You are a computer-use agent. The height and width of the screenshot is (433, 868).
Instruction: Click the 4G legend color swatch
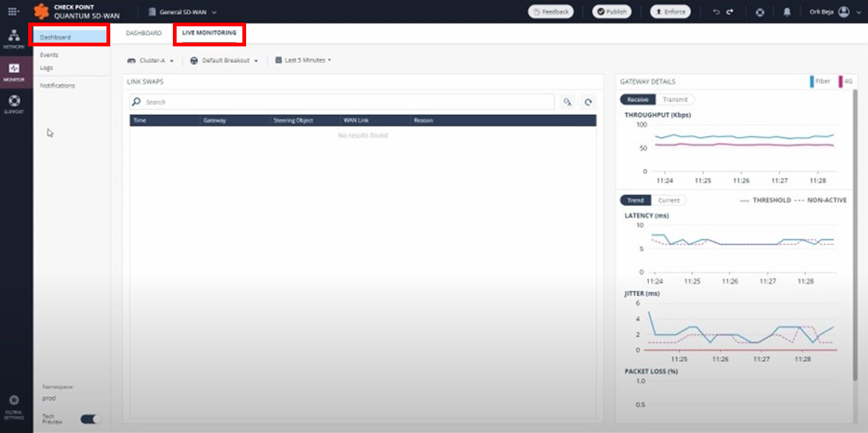point(841,81)
